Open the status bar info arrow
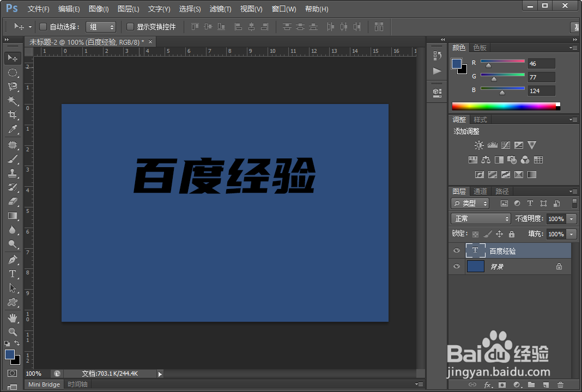 click(160, 374)
